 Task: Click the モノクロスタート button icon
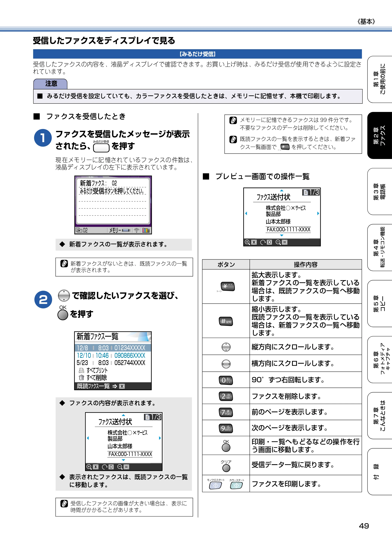click(215, 485)
